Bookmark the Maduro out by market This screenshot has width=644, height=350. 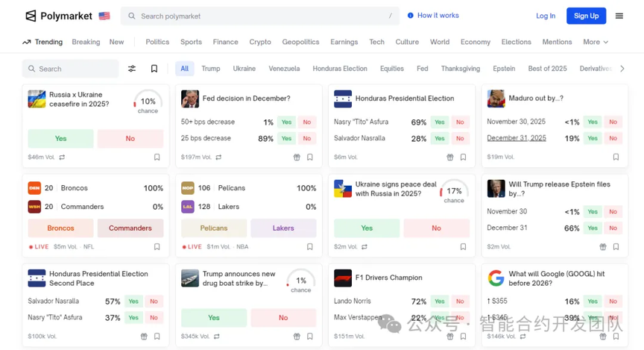(616, 157)
